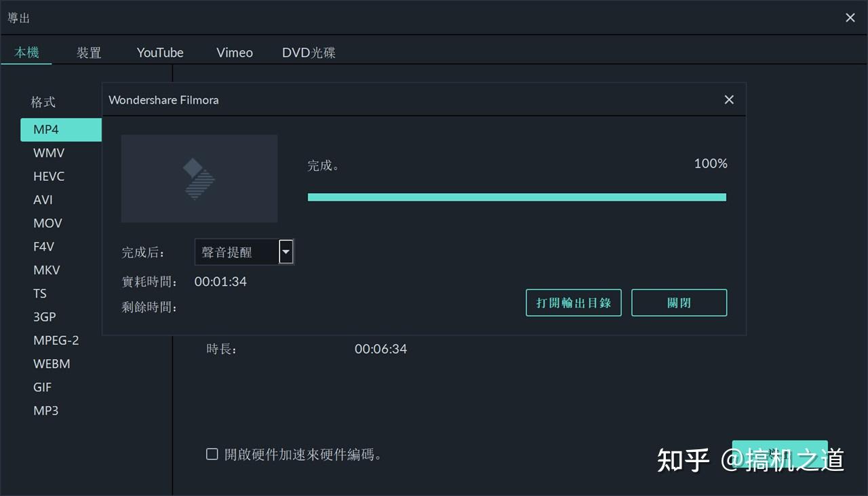Click the duration value 00:06:34
Screen dimensions: 868x496
coord(380,349)
